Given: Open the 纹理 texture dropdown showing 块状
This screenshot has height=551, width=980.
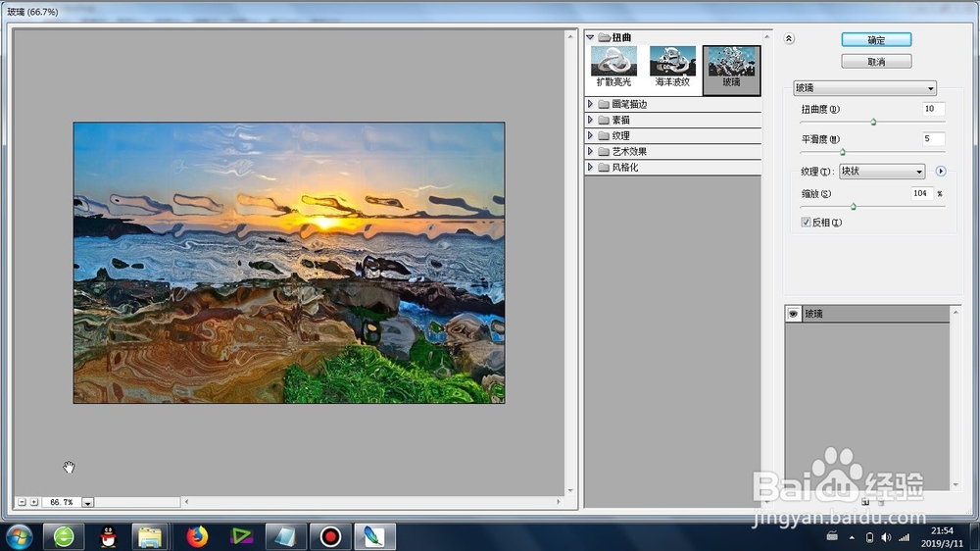Looking at the screenshot, I should 882,171.
